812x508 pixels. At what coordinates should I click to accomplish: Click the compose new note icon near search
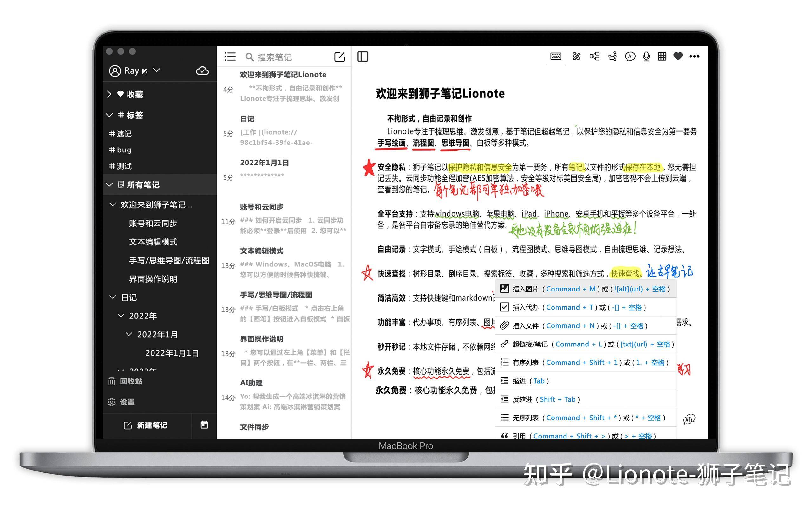340,57
